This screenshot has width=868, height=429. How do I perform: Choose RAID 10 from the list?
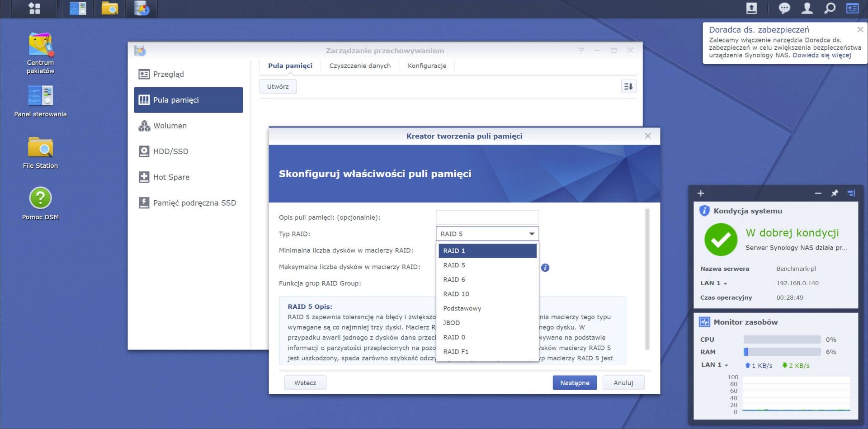click(487, 294)
